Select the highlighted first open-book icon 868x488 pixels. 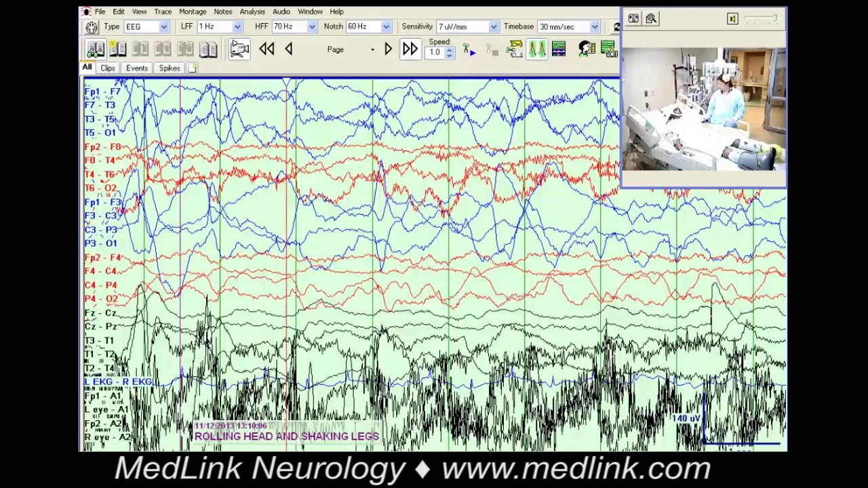(95, 49)
